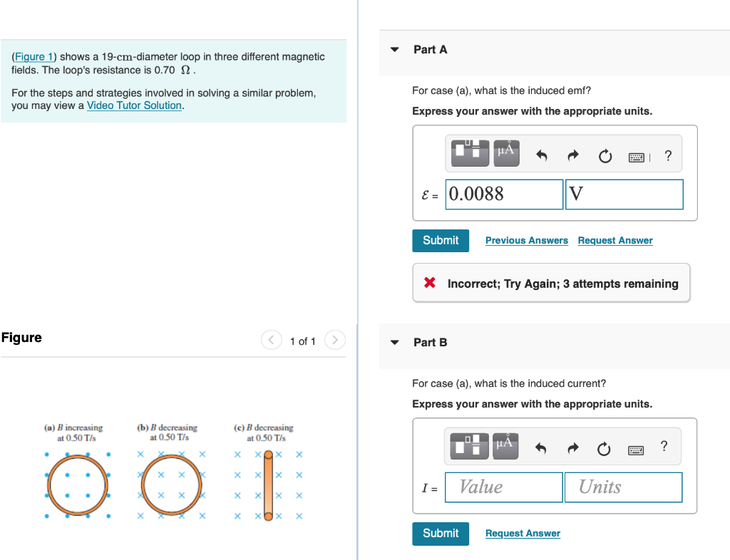View Previous Answers for Part A
Screen dimensions: 730x560
pos(526,240)
